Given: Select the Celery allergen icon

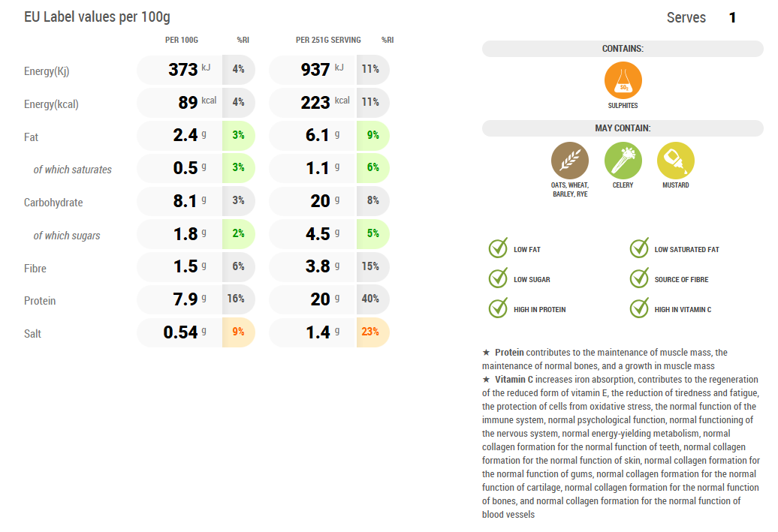Looking at the screenshot, I should point(623,160).
